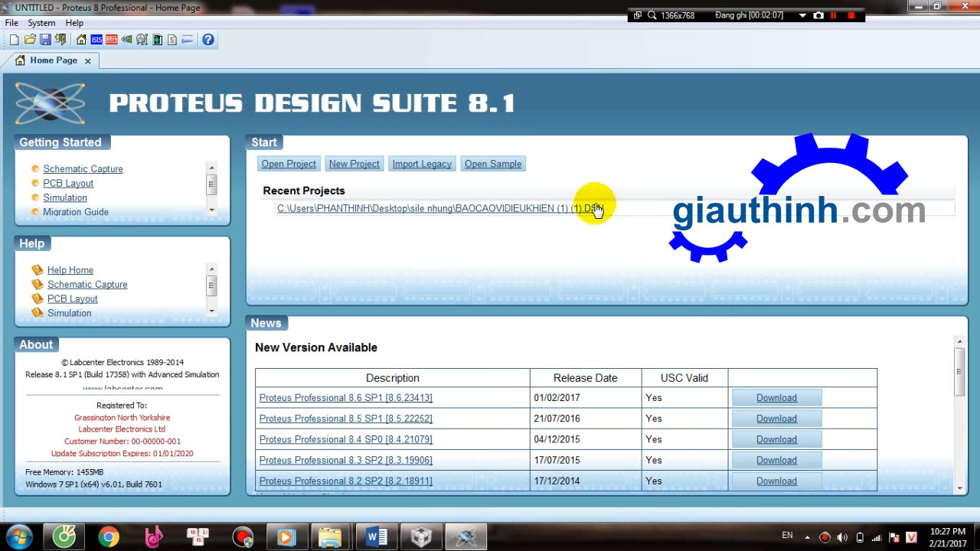Open ARES PCB Layout from toolbar
This screenshot has width=980, height=551.
(x=112, y=40)
